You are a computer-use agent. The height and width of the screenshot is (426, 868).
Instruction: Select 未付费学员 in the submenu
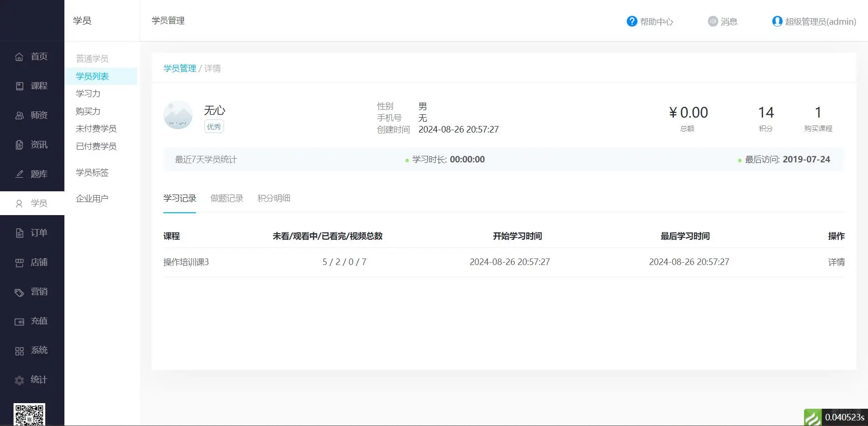(x=97, y=128)
